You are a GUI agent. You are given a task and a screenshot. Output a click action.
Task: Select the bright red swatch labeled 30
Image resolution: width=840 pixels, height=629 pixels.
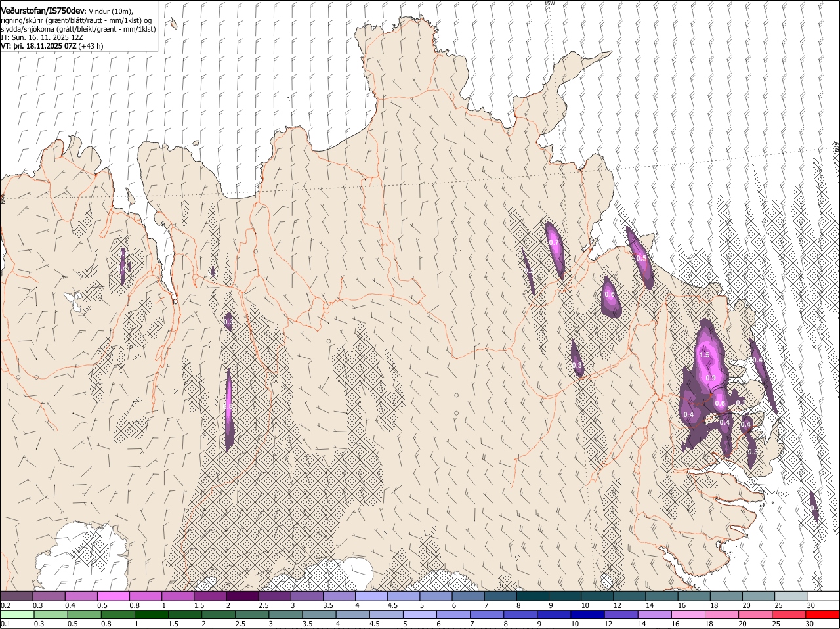(822, 615)
